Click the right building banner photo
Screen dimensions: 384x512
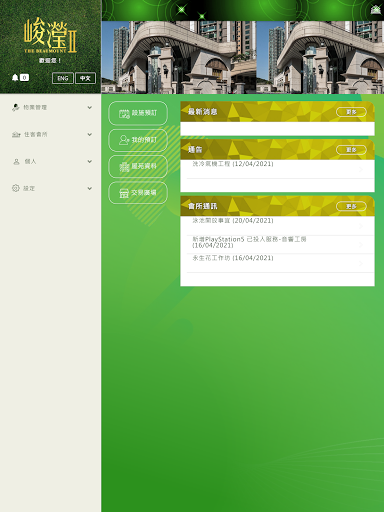[x=320, y=57]
